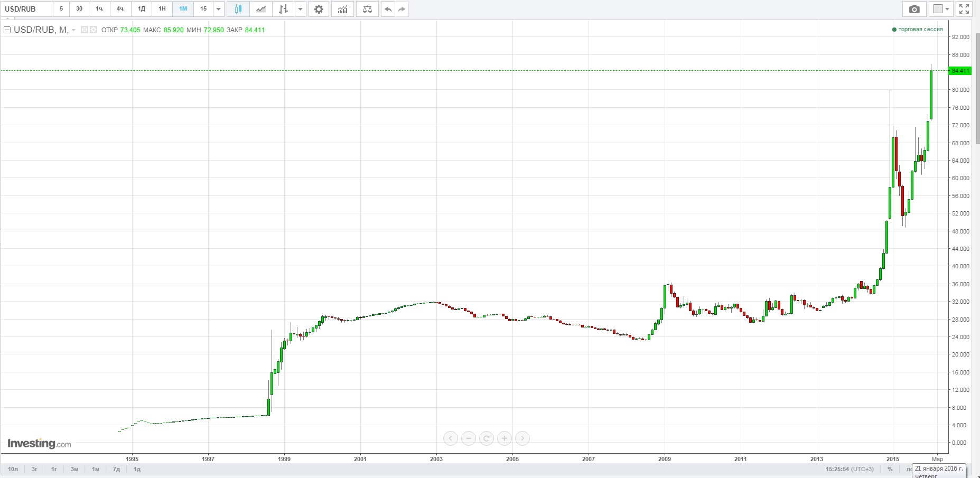Select the bar chart drawing style icon
This screenshot has height=478, width=980.
[284, 9]
